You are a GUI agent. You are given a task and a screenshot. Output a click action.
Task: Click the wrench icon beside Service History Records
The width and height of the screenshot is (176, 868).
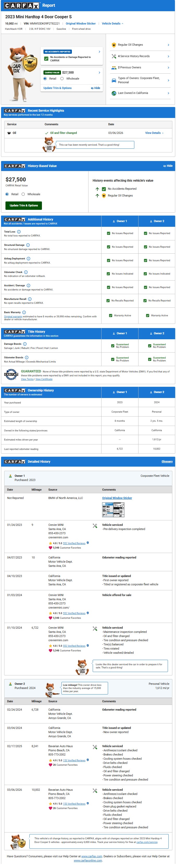(114, 56)
